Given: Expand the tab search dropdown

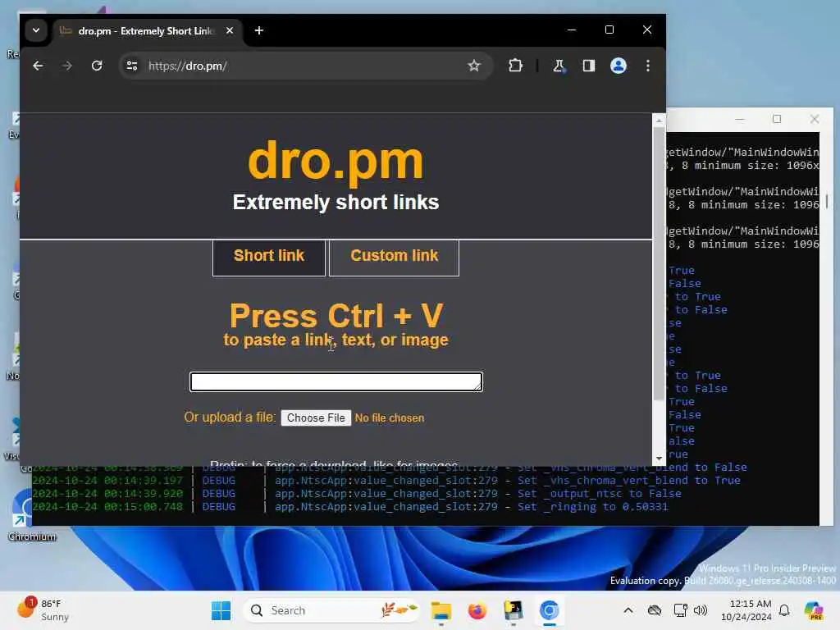Looking at the screenshot, I should click(x=36, y=30).
